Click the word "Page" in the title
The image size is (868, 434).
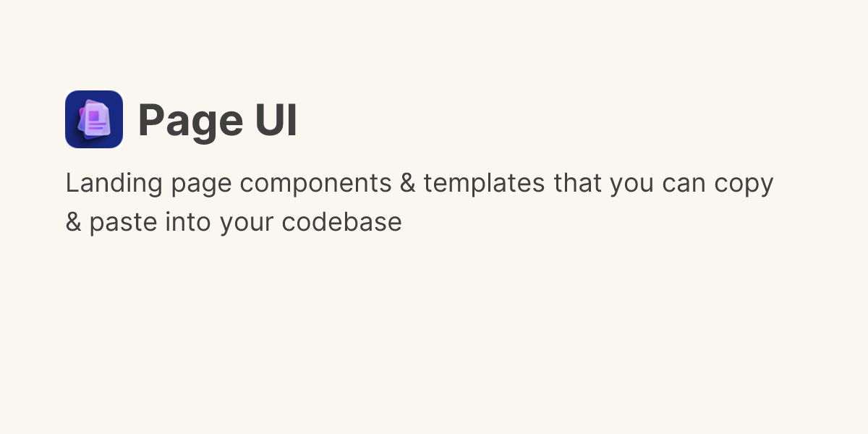tap(190, 120)
